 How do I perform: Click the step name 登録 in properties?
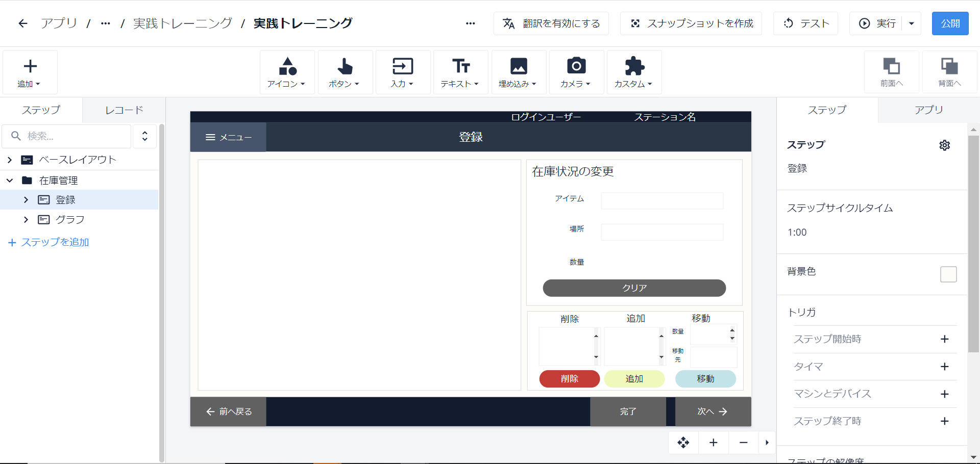[797, 169]
